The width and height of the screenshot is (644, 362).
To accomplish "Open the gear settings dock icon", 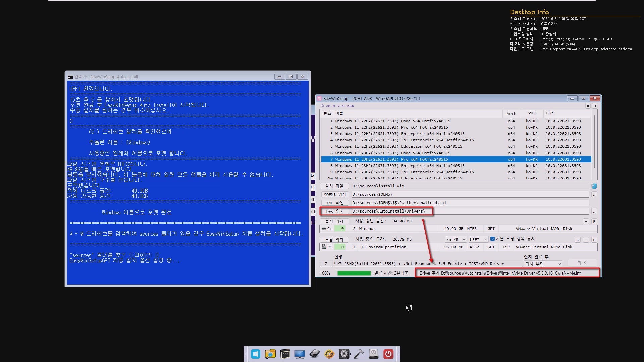I will click(344, 354).
